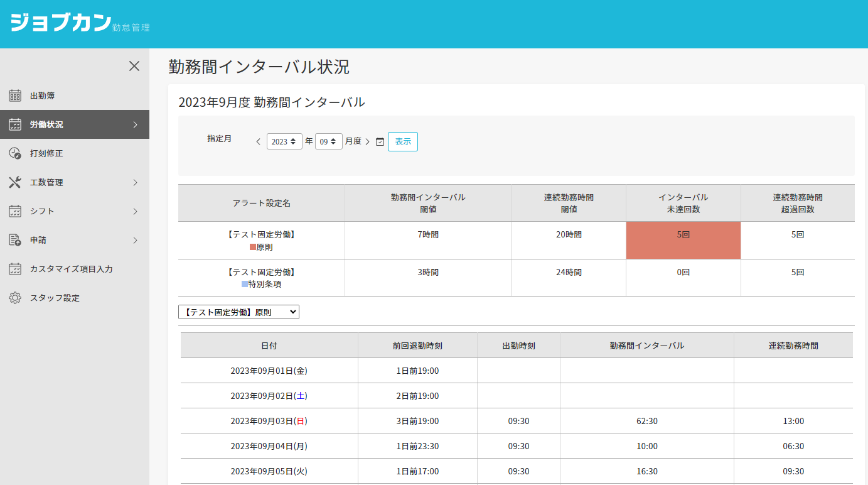Expand the 労働状況 submenu chevron
The height and width of the screenshot is (485, 868).
(135, 124)
